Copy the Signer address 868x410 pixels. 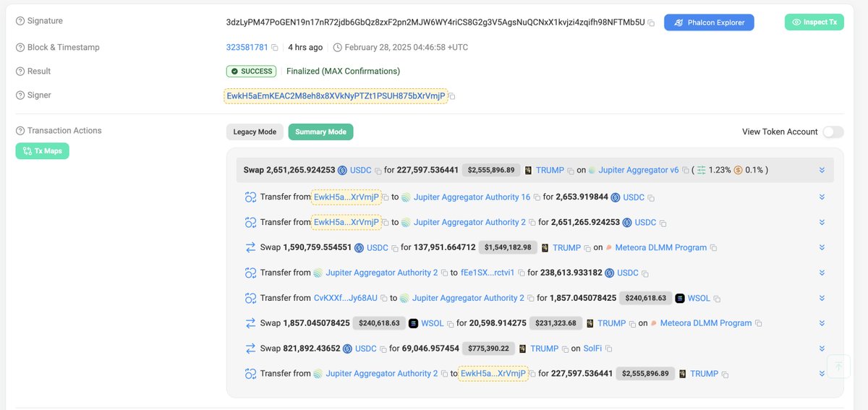click(452, 96)
